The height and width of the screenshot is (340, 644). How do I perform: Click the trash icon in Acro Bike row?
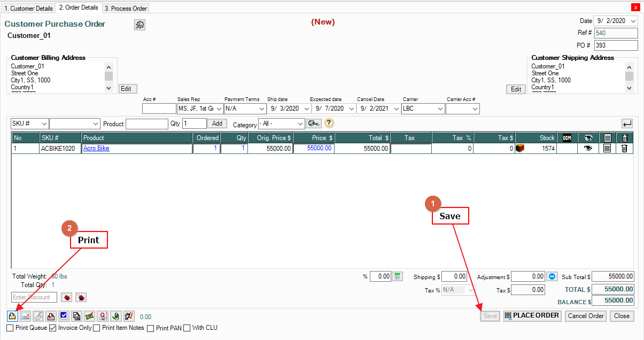click(x=624, y=149)
